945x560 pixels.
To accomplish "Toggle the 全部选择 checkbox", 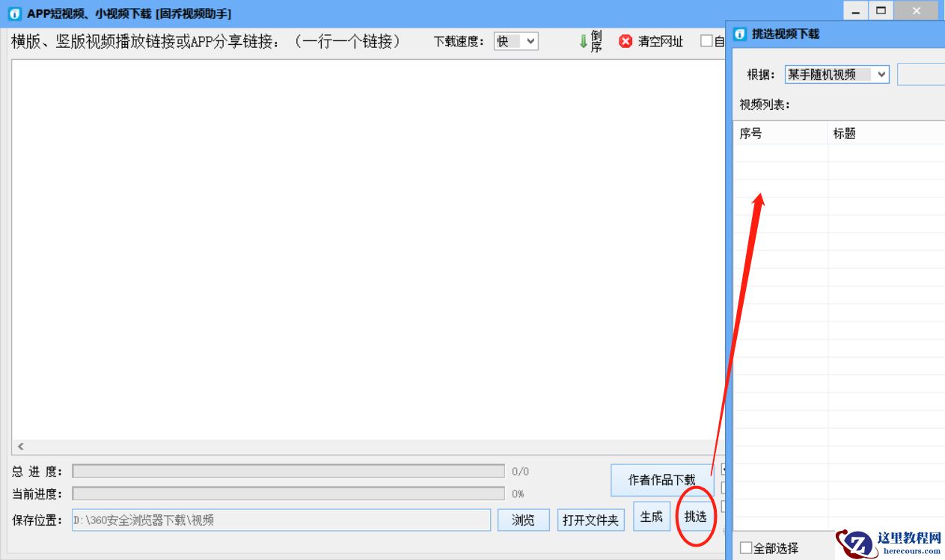I will click(746, 548).
